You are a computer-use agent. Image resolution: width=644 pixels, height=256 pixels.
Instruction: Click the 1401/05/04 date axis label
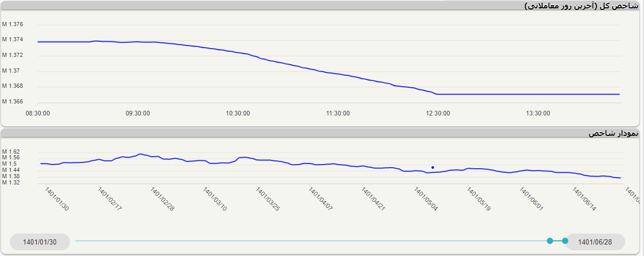pyautogui.click(x=426, y=200)
